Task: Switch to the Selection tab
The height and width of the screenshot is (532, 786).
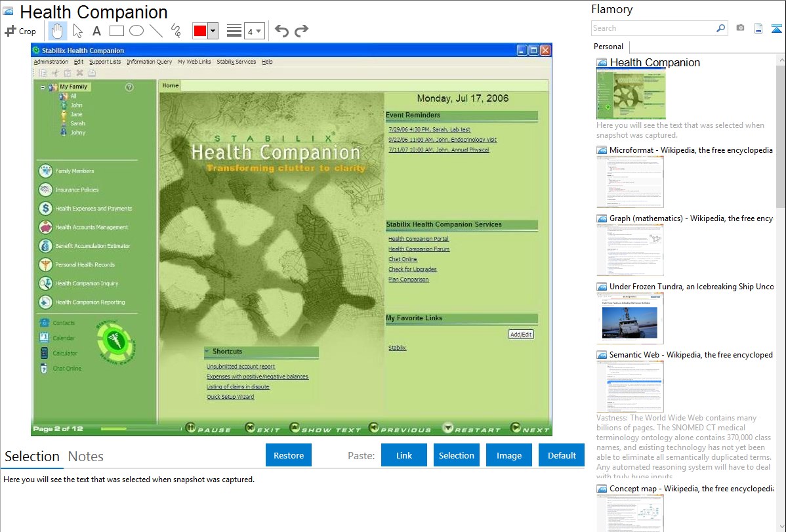Action: click(x=32, y=457)
